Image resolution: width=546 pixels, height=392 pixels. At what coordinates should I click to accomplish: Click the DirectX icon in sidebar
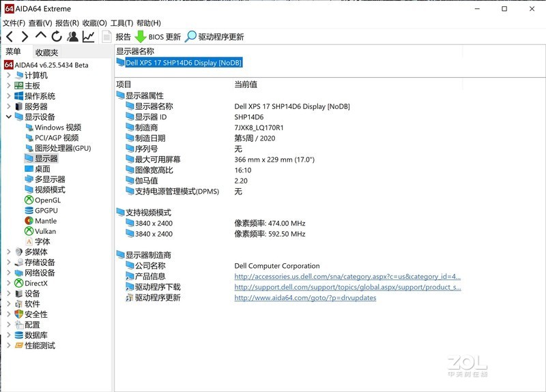19,283
